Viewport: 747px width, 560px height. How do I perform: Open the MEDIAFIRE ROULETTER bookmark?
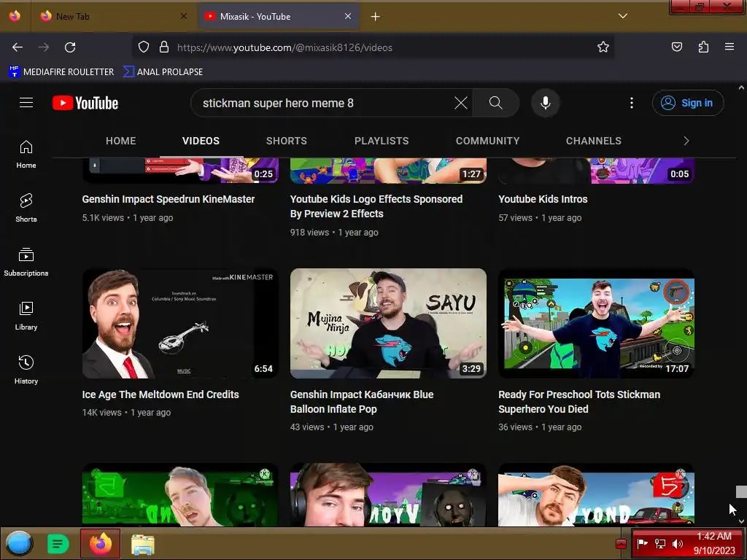[61, 72]
